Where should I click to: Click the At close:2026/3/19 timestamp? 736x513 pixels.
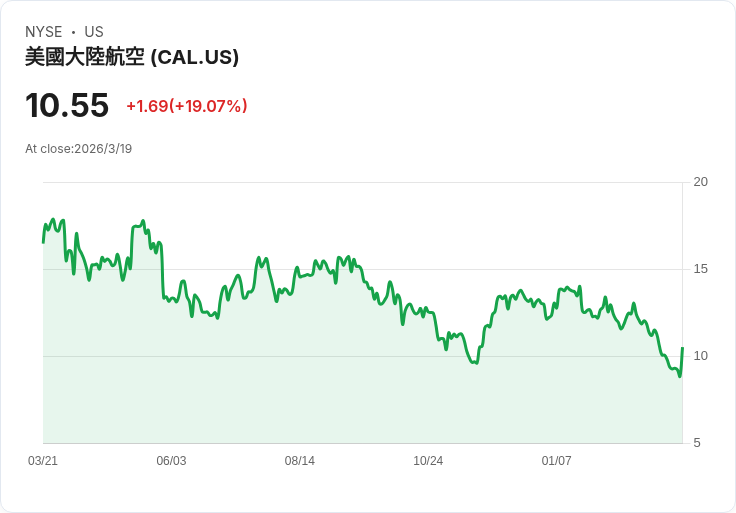click(x=79, y=149)
